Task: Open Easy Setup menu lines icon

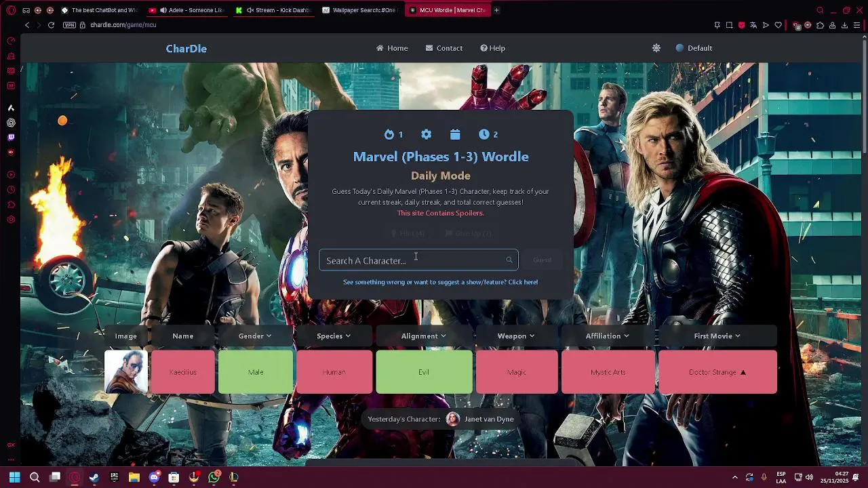Action: 857,25
